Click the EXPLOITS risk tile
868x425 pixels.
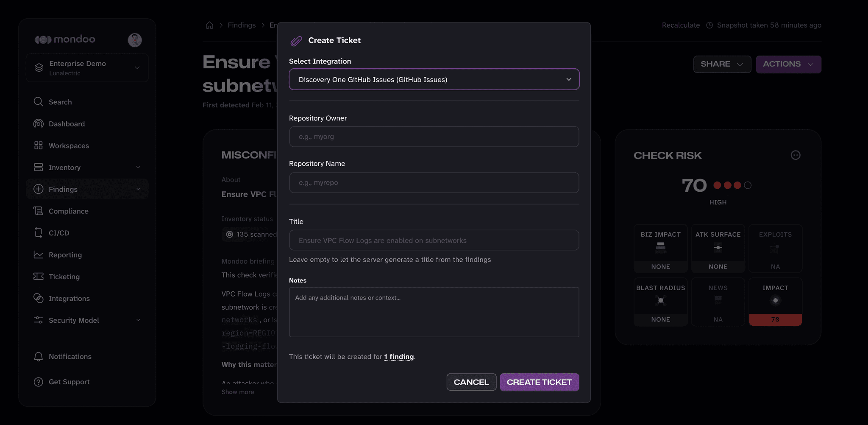click(775, 249)
